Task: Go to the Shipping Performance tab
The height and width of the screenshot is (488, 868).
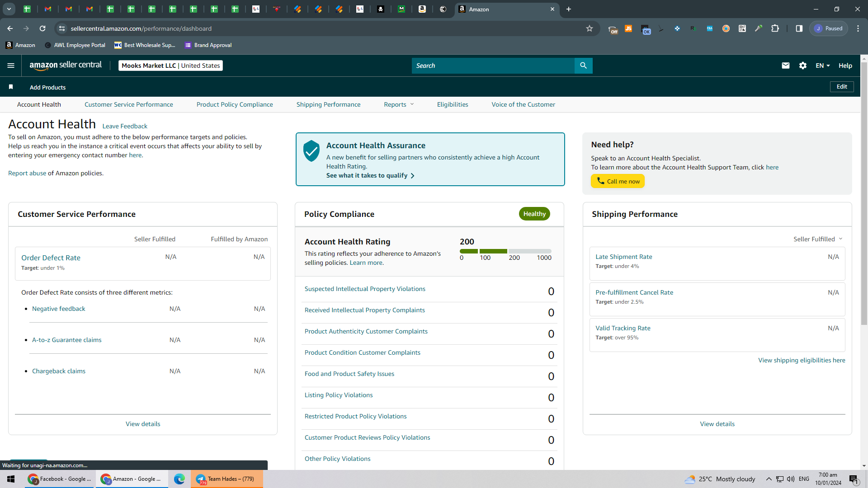Action: 329,104
